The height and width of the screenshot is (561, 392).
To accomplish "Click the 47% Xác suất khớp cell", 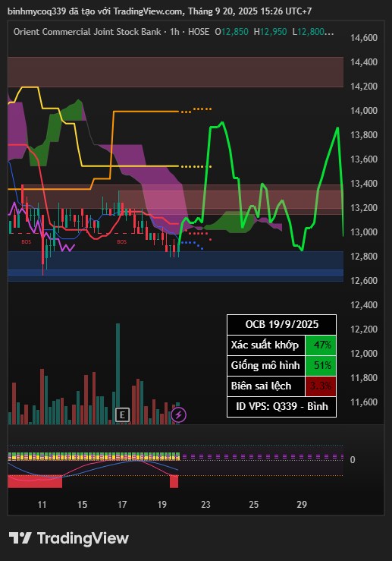I will (x=321, y=345).
